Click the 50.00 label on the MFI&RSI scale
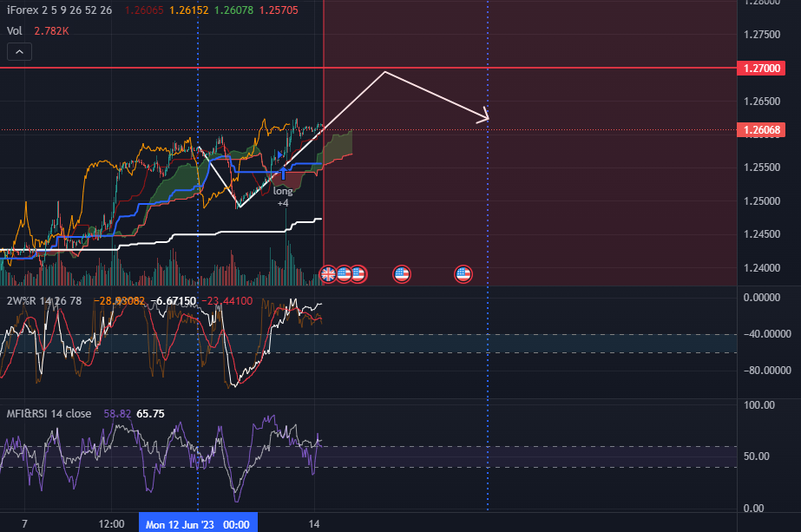Viewport: 801px width, 532px height. tap(757, 456)
